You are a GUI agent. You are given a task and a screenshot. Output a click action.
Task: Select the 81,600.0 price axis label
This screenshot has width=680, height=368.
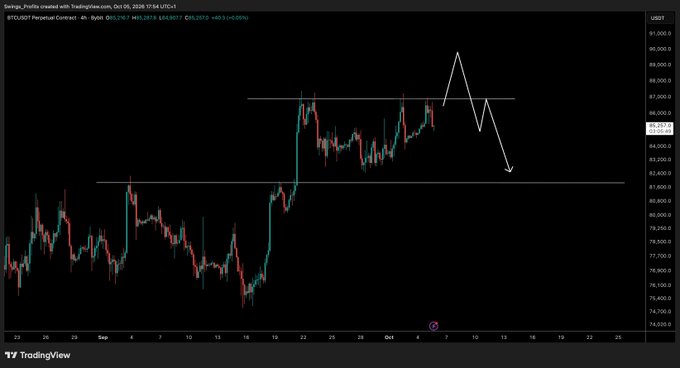click(660, 187)
